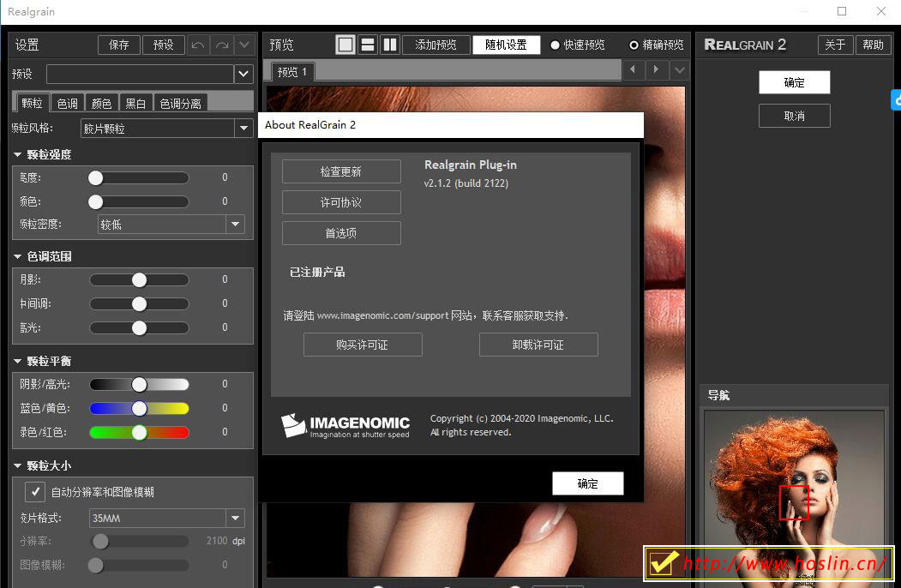Switch to the 黑白 tab
This screenshot has height=588, width=901.
click(x=135, y=104)
